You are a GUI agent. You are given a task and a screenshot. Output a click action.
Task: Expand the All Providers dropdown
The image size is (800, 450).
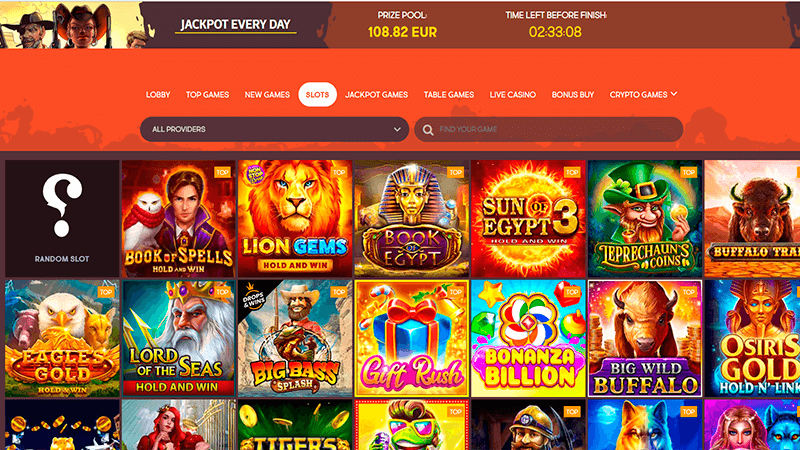pos(274,130)
